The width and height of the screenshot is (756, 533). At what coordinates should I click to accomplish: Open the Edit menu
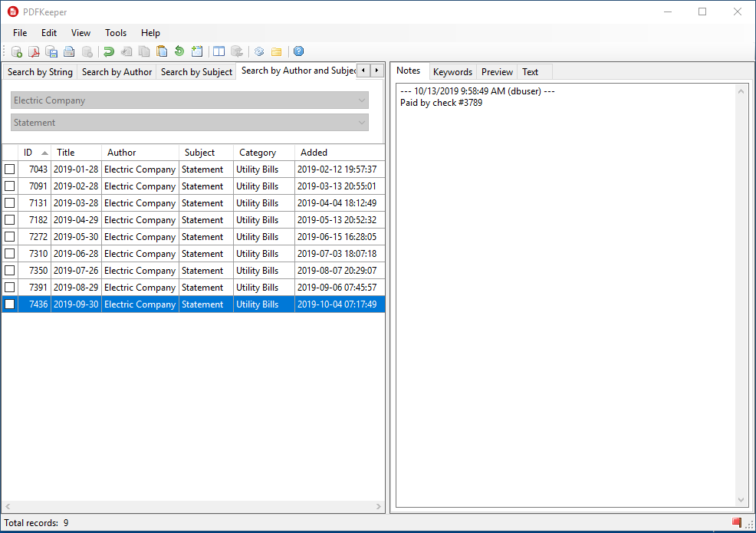(49, 33)
